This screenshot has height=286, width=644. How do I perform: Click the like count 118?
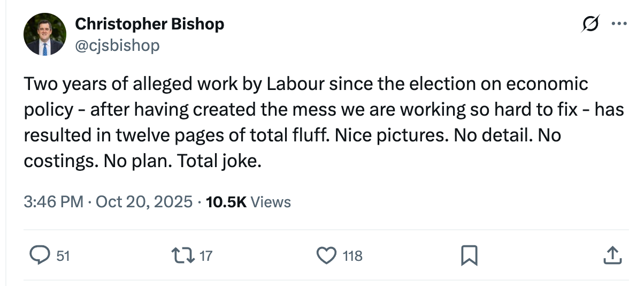352,256
